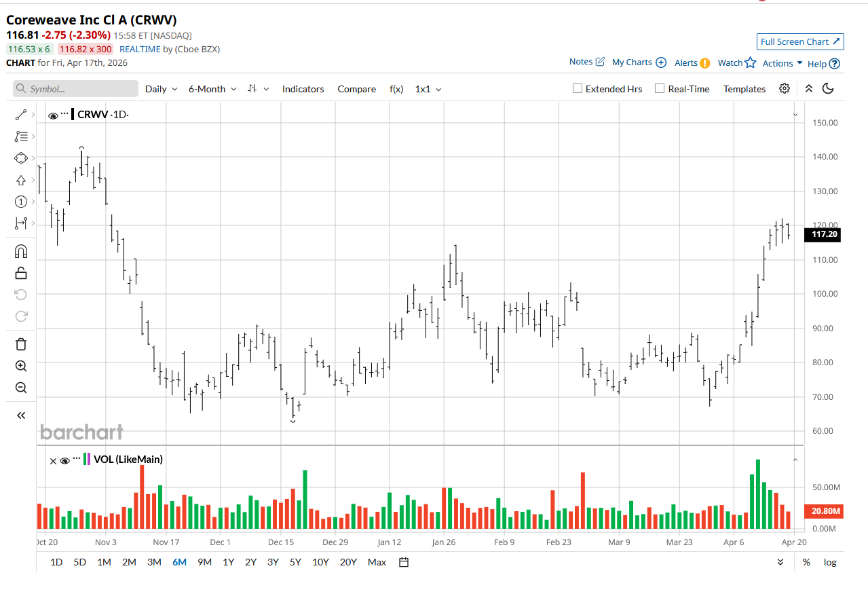Open the calendar date range picker
Screen dimensions: 868x596
pyautogui.click(x=404, y=562)
